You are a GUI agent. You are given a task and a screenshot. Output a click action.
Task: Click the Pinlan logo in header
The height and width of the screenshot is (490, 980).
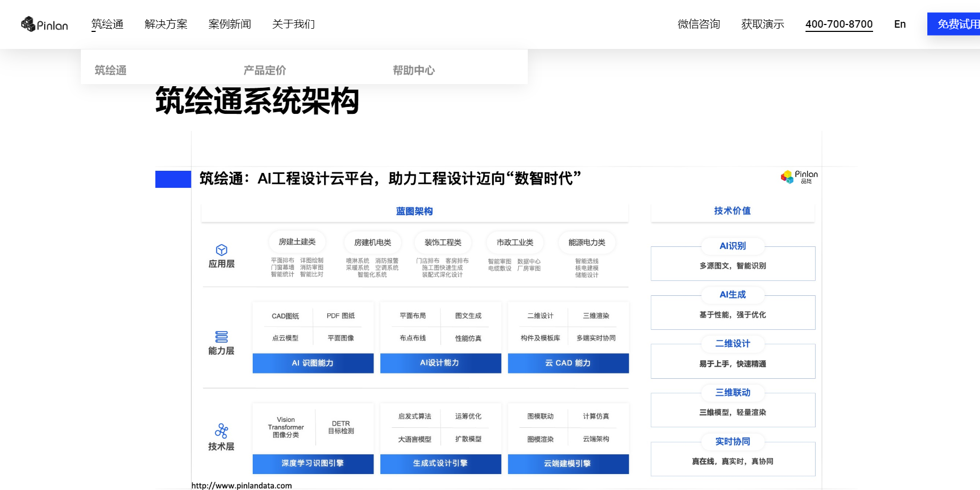(x=45, y=24)
